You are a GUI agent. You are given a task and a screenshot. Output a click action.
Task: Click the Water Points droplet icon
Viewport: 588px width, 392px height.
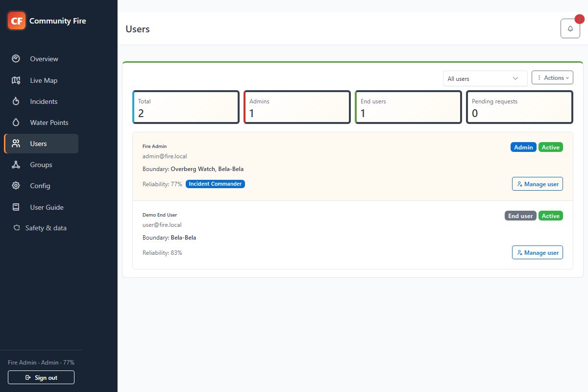pos(16,122)
